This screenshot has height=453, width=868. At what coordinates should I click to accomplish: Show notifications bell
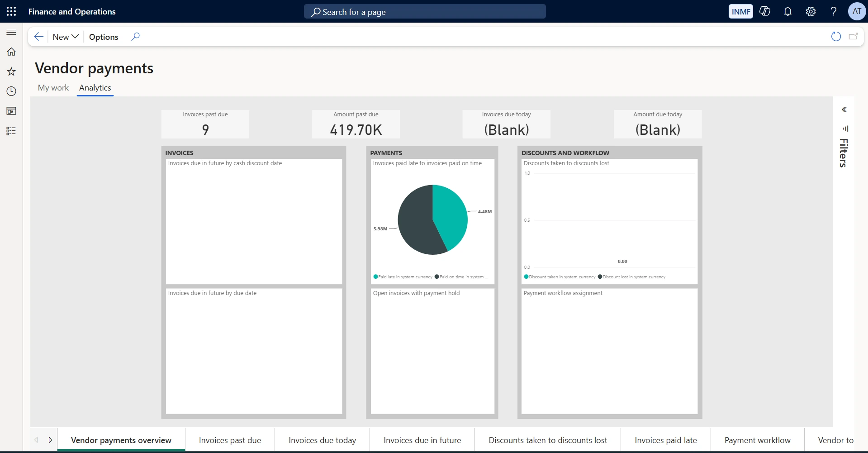787,11
